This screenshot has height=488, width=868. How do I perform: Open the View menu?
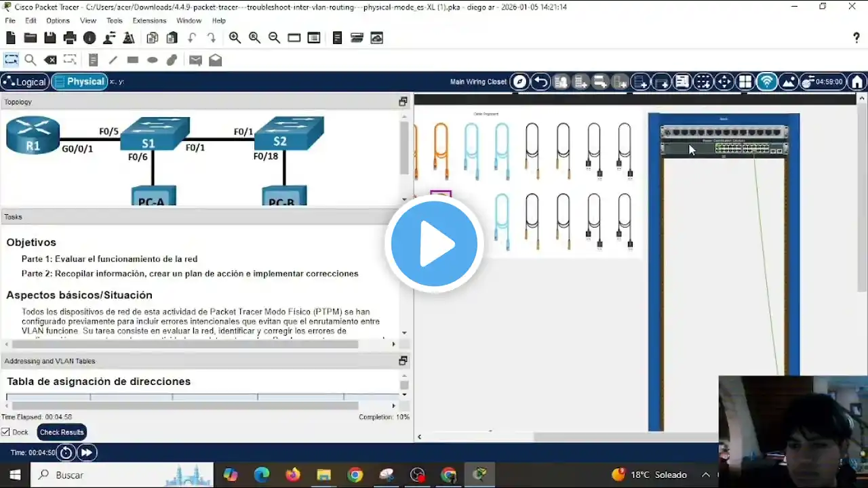88,20
